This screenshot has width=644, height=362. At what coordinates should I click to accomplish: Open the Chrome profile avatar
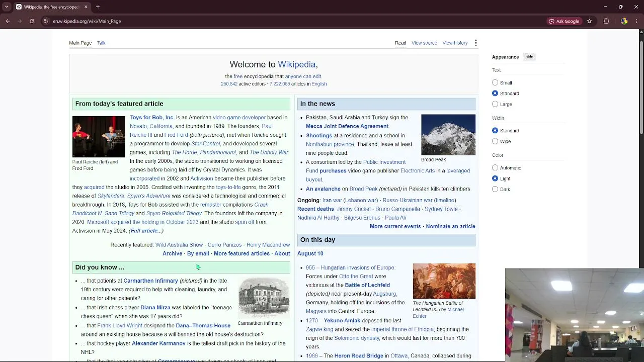(624, 21)
